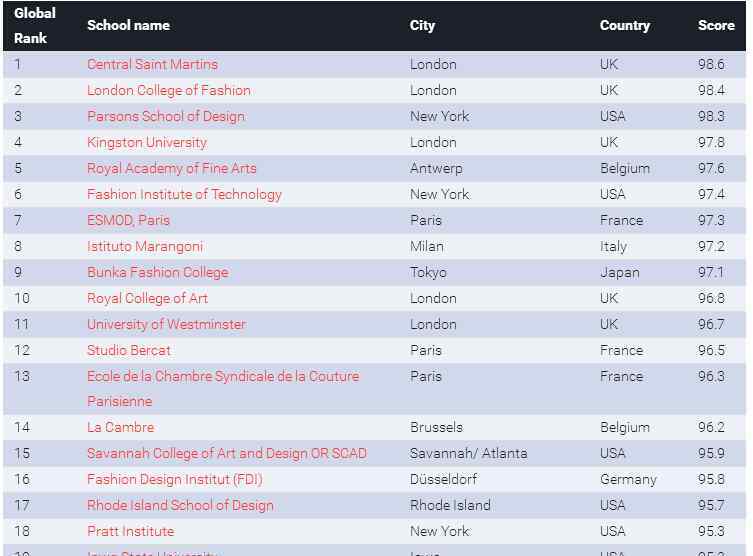Open University of Westminster link
This screenshot has width=753, height=556.
166,324
